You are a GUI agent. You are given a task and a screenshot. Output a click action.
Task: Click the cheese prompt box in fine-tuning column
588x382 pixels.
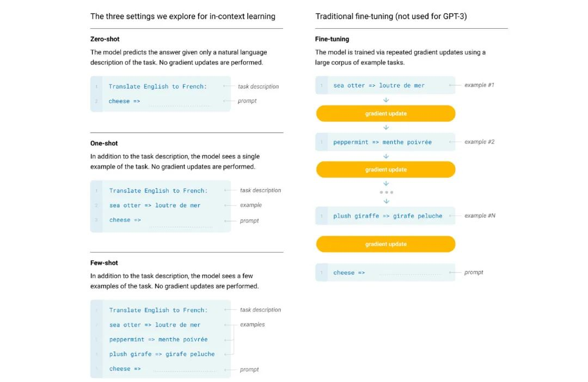385,273
